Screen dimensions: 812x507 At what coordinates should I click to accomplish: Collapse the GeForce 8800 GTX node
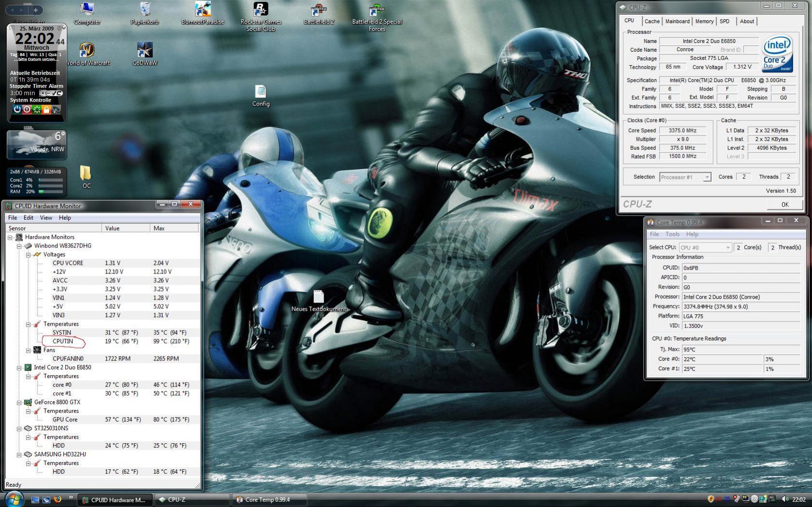(x=19, y=403)
